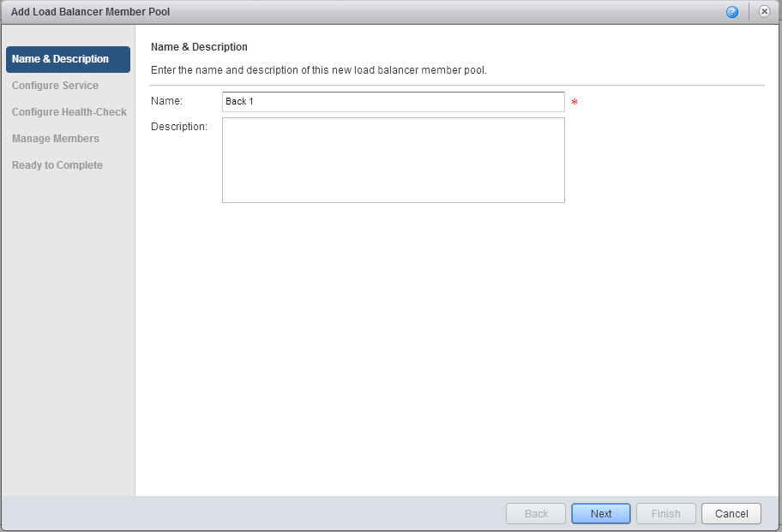
Task: Select the Configure Health-Check step
Action: pos(69,111)
